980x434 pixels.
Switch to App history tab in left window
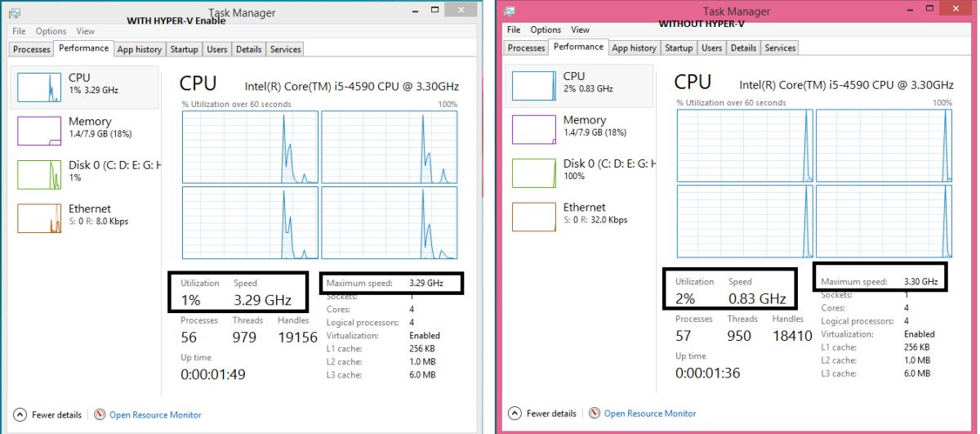point(140,49)
